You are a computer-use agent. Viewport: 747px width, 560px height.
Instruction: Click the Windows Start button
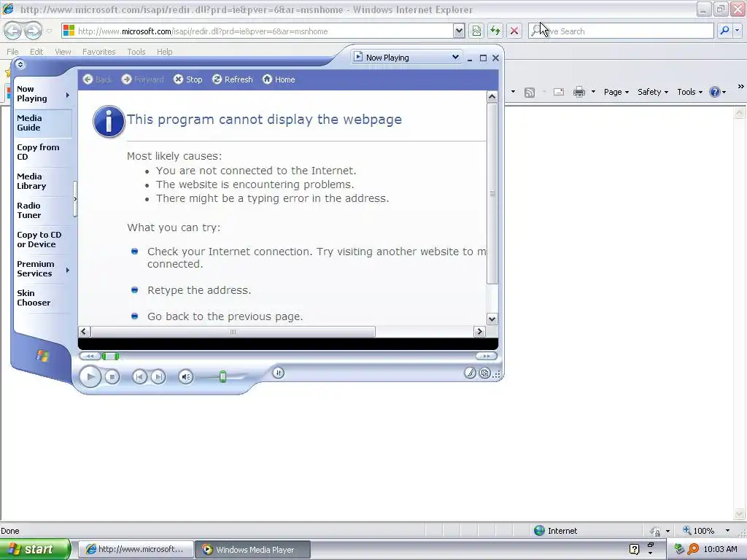point(35,550)
